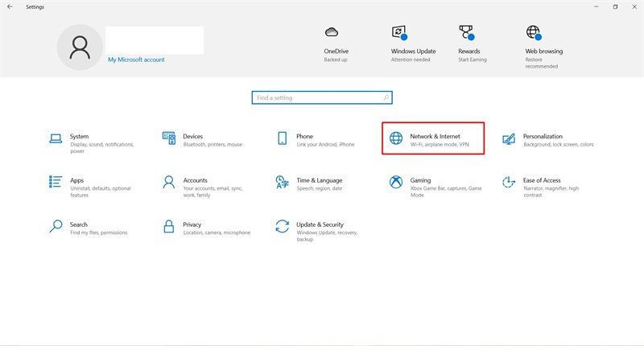Select the Privacy category title
Viewport: 644px width, 346px height.
[x=192, y=224]
